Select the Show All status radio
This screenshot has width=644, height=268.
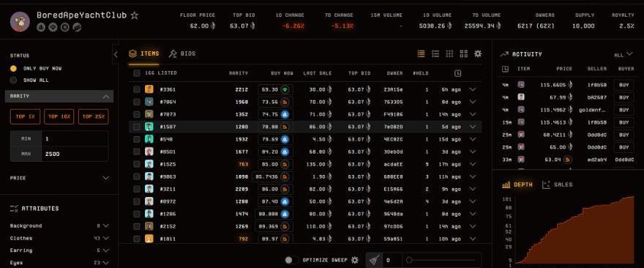pos(14,80)
